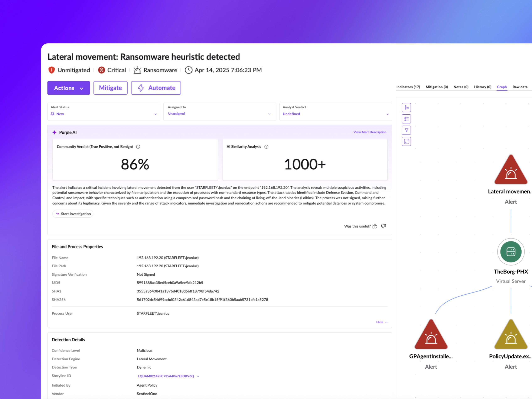Click the Automate button
The height and width of the screenshot is (399, 532).
(x=156, y=88)
